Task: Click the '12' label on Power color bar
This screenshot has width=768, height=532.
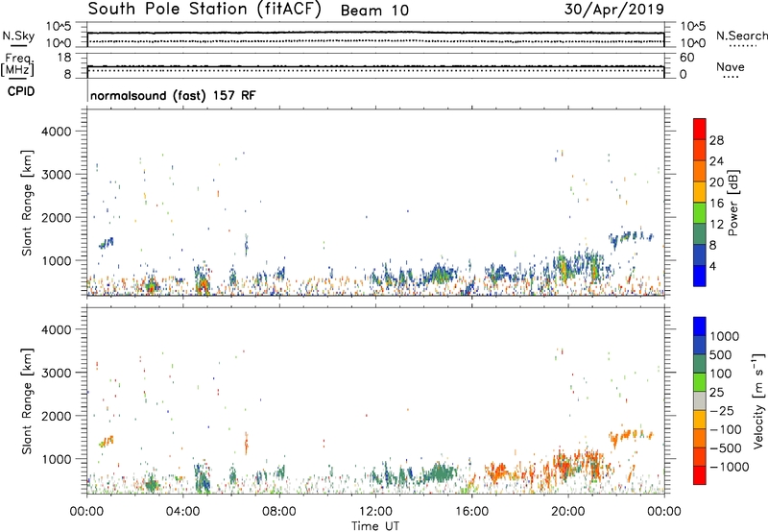Action: click(716, 225)
